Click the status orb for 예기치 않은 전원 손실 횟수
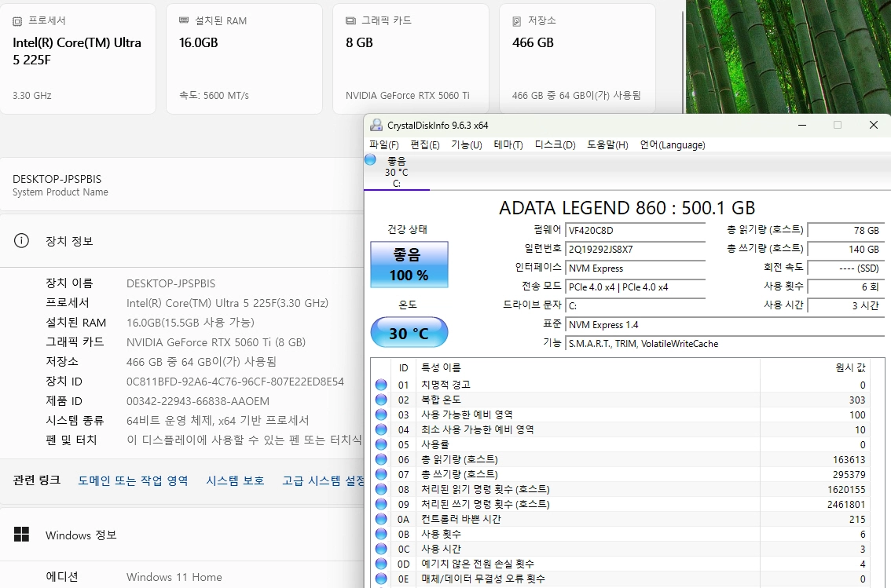Image resolution: width=891 pixels, height=588 pixels. click(381, 564)
